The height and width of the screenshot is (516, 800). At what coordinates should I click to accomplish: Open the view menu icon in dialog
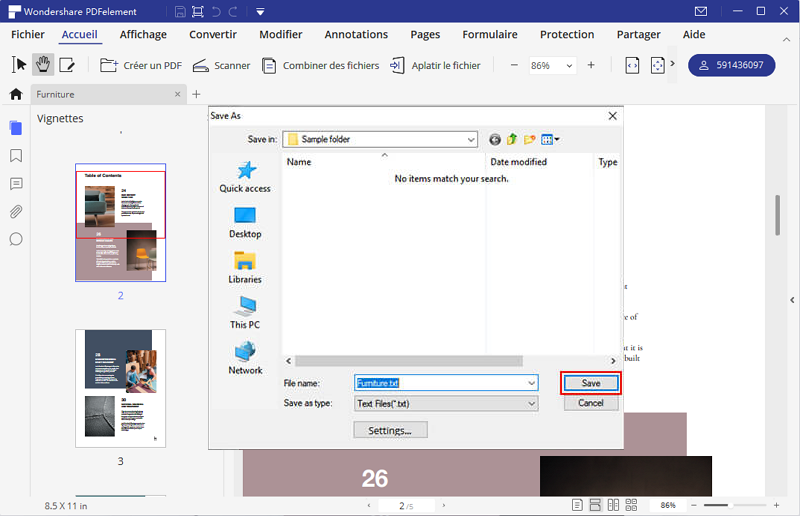pyautogui.click(x=550, y=139)
